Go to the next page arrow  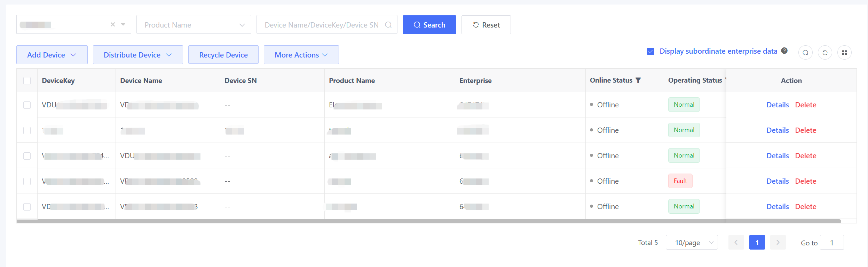(x=778, y=242)
